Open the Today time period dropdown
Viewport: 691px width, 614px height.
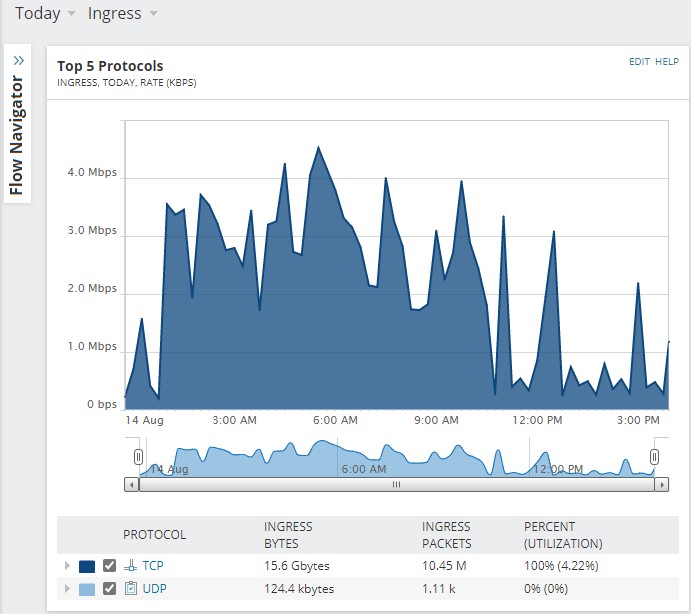[x=45, y=13]
